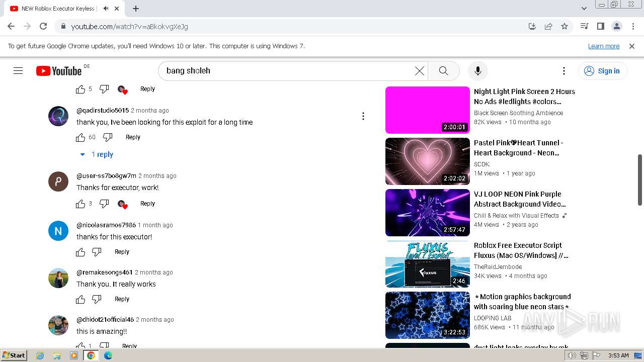The width and height of the screenshot is (644, 362).
Task: Expand the 1 reply thread
Action: click(97, 154)
